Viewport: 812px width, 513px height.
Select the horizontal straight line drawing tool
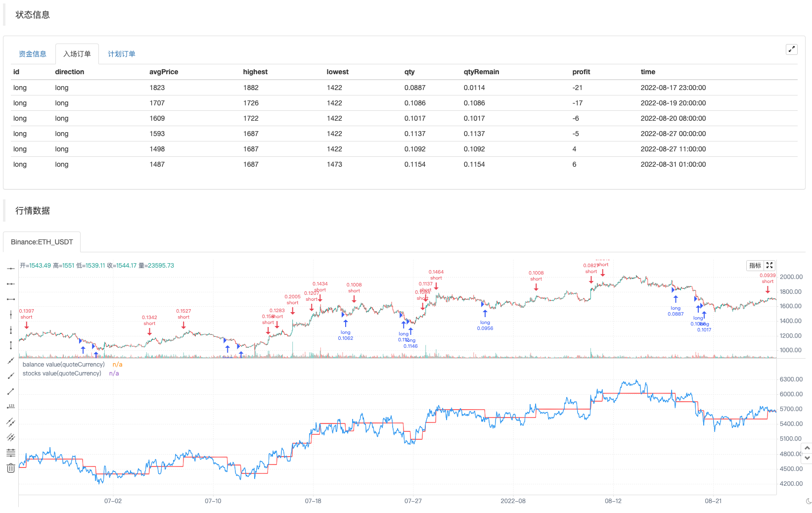11,269
